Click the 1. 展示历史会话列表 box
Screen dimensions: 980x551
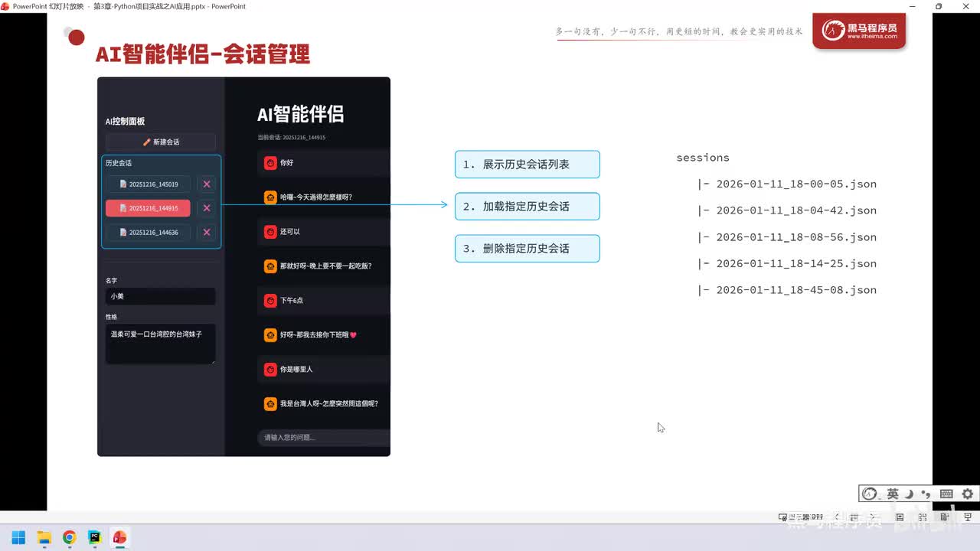pos(528,165)
